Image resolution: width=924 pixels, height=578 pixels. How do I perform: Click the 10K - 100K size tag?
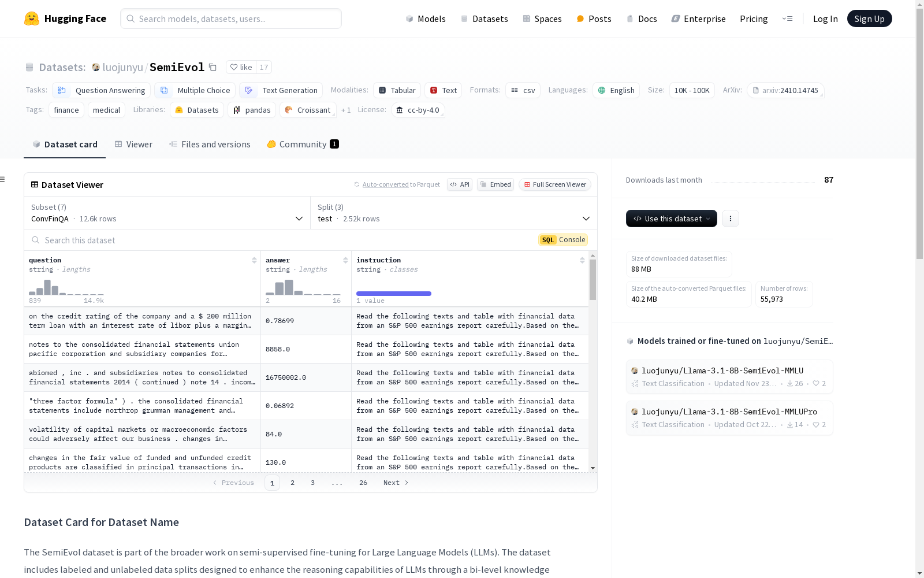tap(692, 90)
